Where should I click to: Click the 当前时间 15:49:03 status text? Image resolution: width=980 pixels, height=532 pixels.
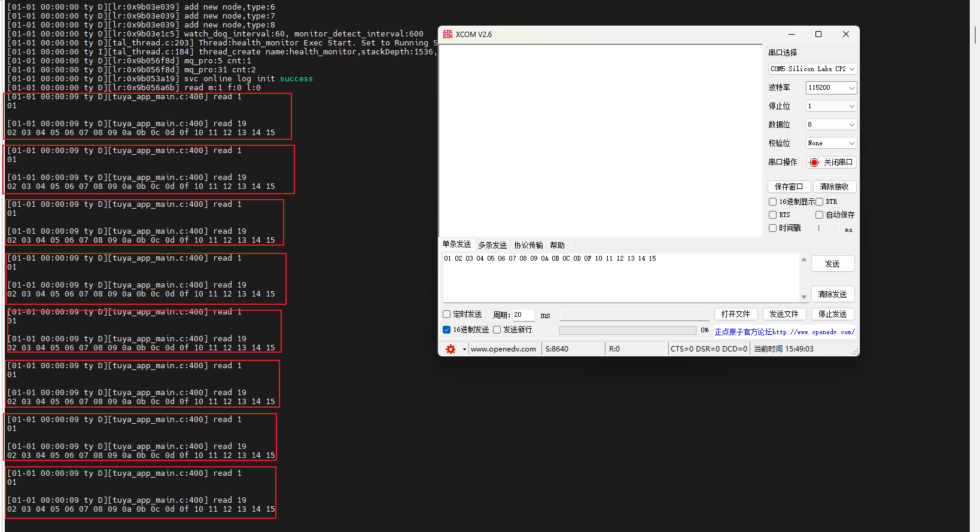[784, 349]
